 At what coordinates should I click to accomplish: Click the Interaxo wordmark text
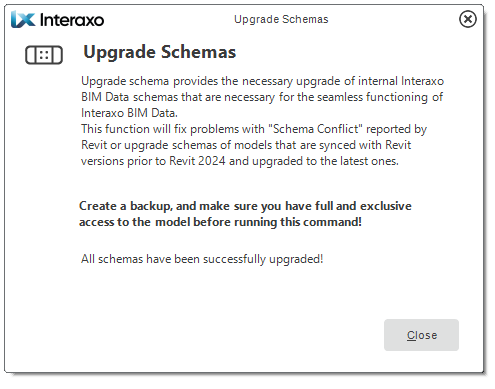72,20
